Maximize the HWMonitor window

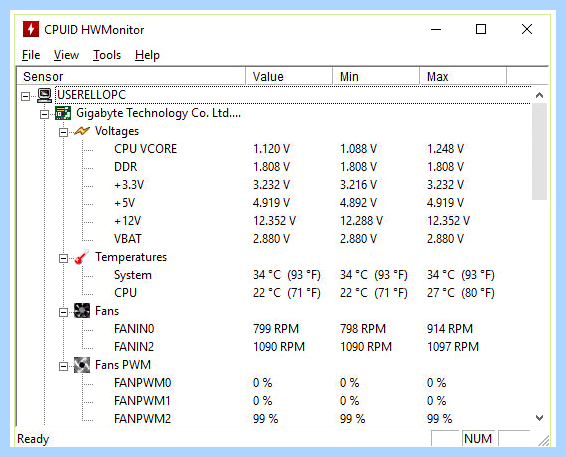pos(481,29)
